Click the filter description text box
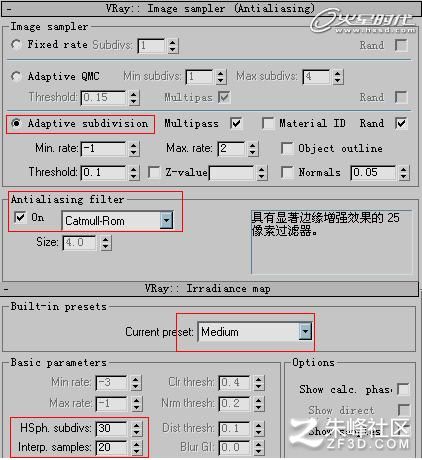Viewport: 422px width, 460px height. (x=332, y=242)
